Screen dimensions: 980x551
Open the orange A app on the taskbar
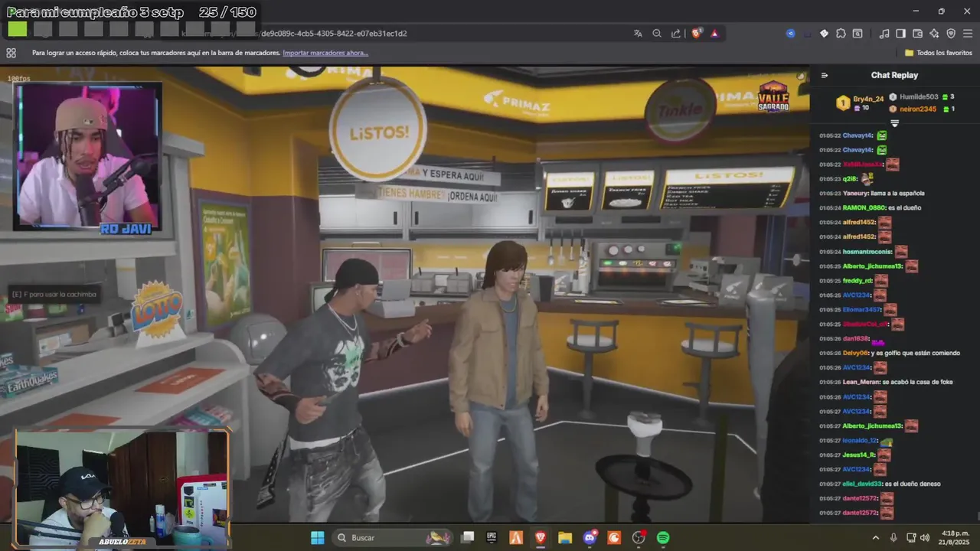click(x=516, y=538)
